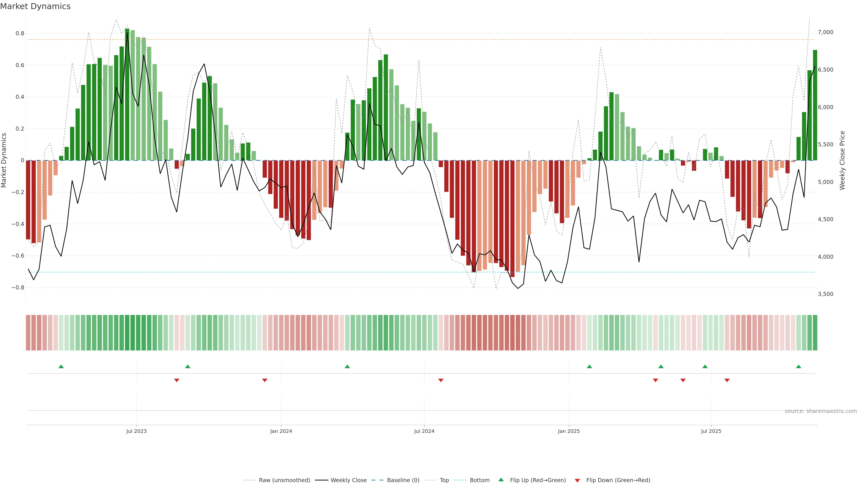Screen dimensions: 868x488
Task: Hide the Bottom threshold legend entry
Action: pyautogui.click(x=479, y=480)
